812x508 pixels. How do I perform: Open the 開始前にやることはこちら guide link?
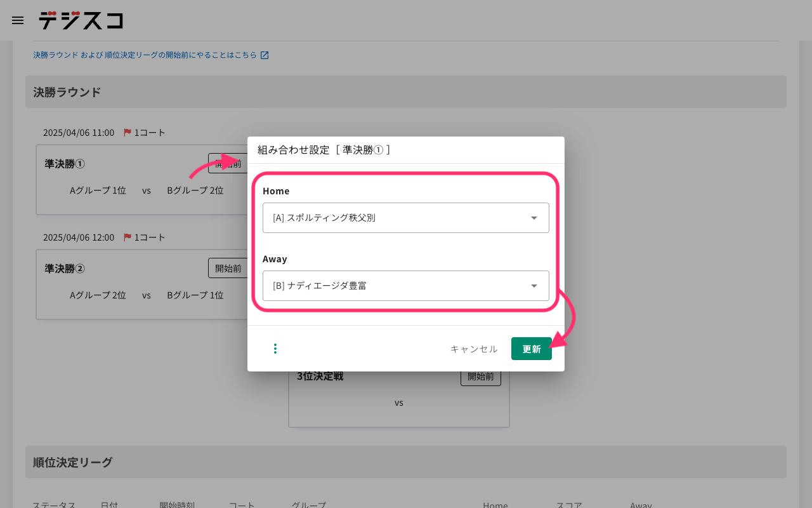145,55
